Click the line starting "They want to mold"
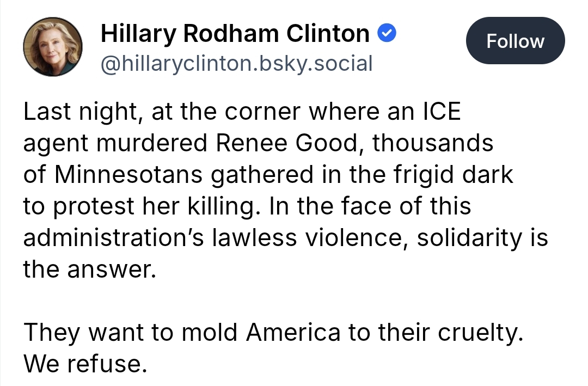The height and width of the screenshot is (386, 588). pos(272,333)
